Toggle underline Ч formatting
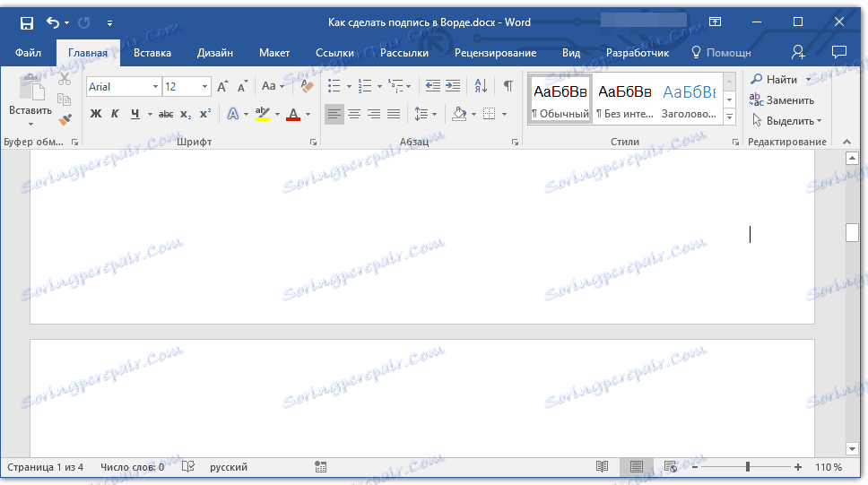The width and height of the screenshot is (868, 485). pyautogui.click(x=135, y=114)
